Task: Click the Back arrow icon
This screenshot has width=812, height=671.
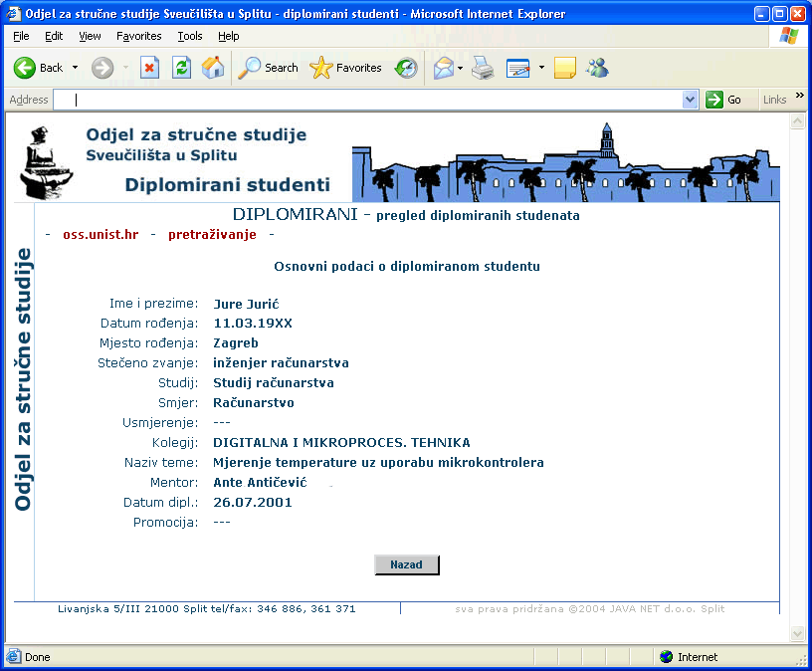Action: pyautogui.click(x=25, y=68)
